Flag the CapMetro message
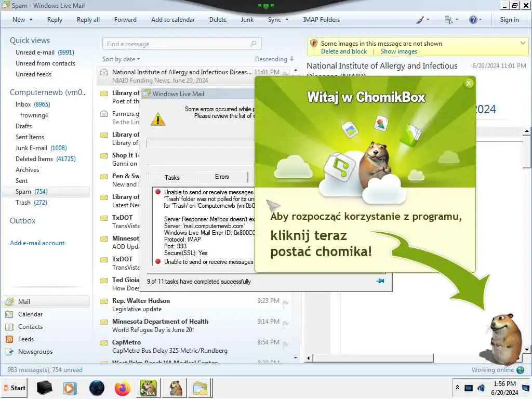This screenshot has height=399, width=532. (285, 344)
